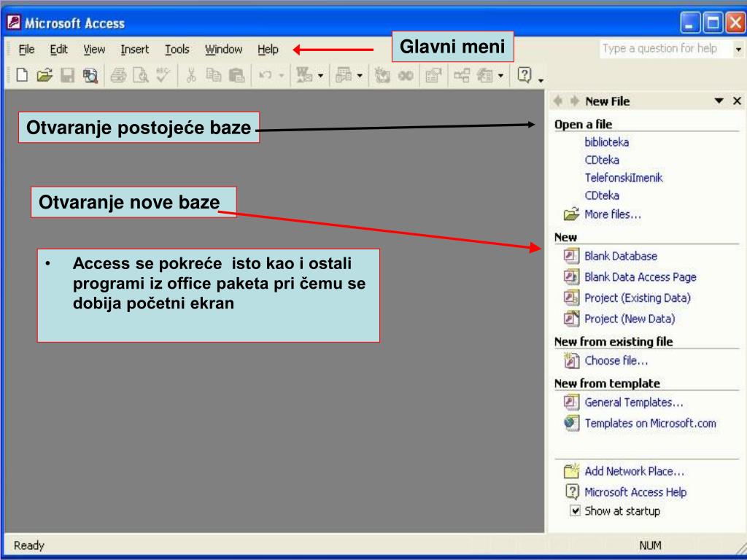Click the File Search toolbar icon
747x560 pixels.
pos(90,75)
